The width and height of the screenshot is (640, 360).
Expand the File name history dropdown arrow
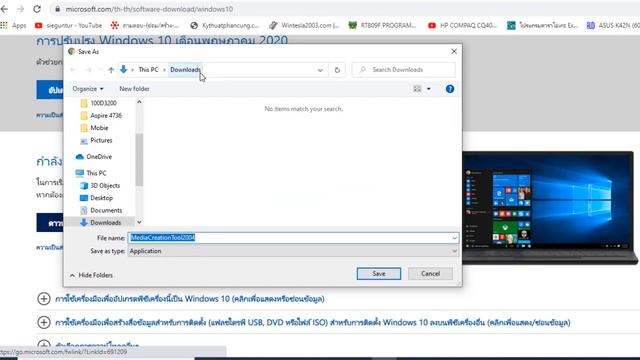click(454, 238)
